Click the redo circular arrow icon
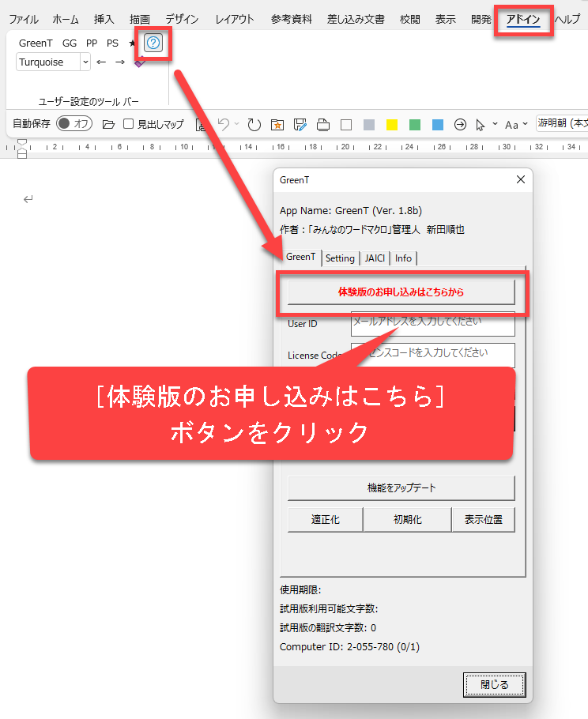Screen dimensions: 588x719 pos(254,124)
